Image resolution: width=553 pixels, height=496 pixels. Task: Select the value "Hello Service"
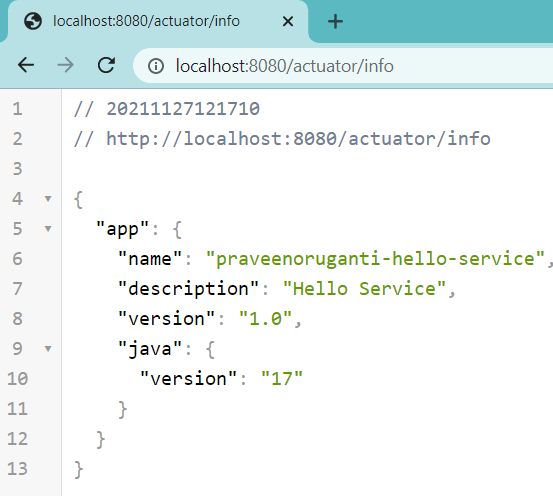[364, 289]
